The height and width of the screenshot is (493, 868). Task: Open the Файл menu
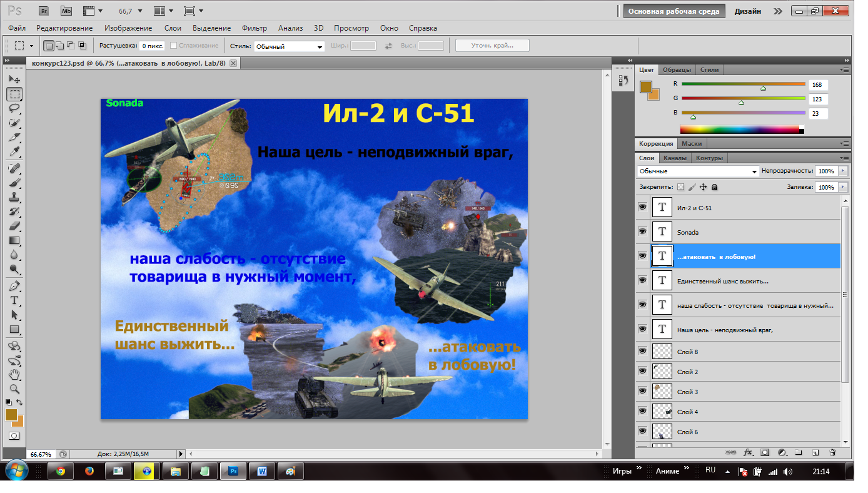pyautogui.click(x=18, y=28)
